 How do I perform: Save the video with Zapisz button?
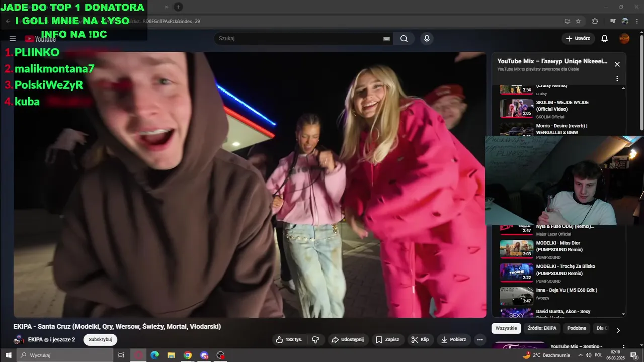coord(387,340)
